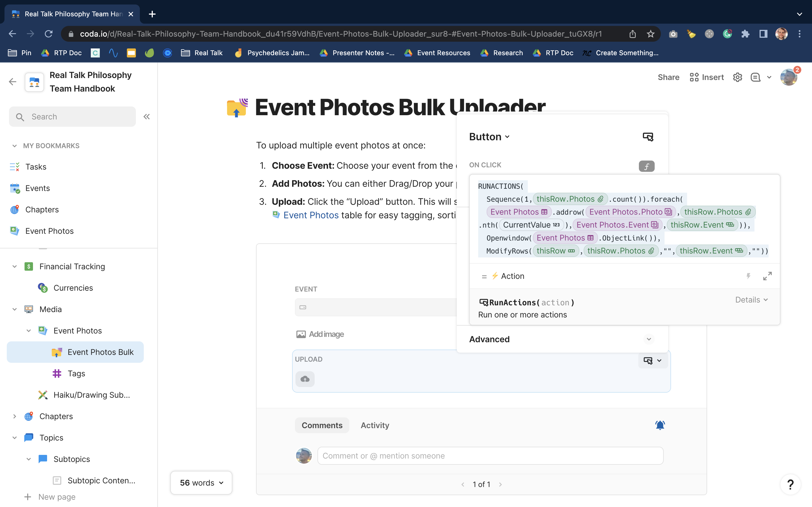Click the Share button
This screenshot has width=812, height=507.
[668, 77]
